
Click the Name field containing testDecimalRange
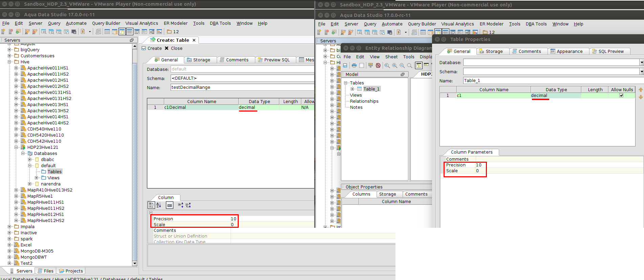click(242, 87)
